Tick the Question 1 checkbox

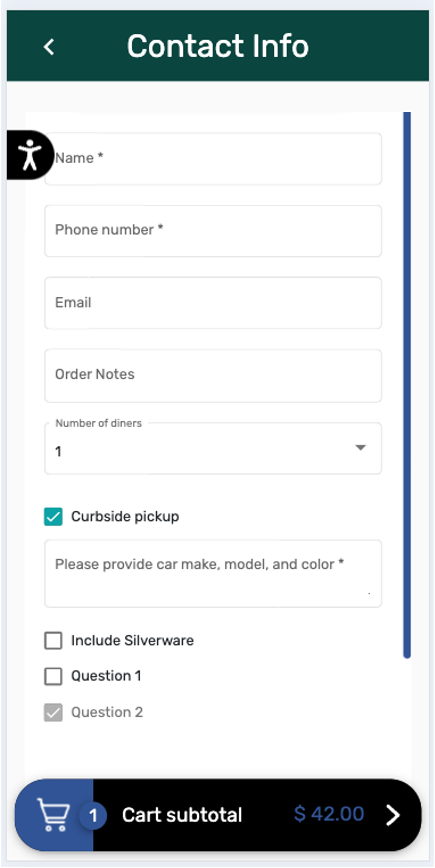coord(53,676)
